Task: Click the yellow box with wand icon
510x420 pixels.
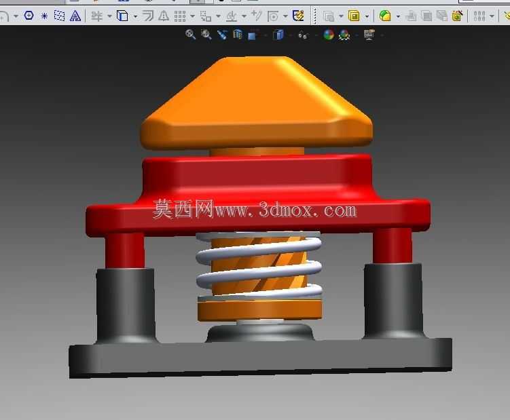Action: 457,16
